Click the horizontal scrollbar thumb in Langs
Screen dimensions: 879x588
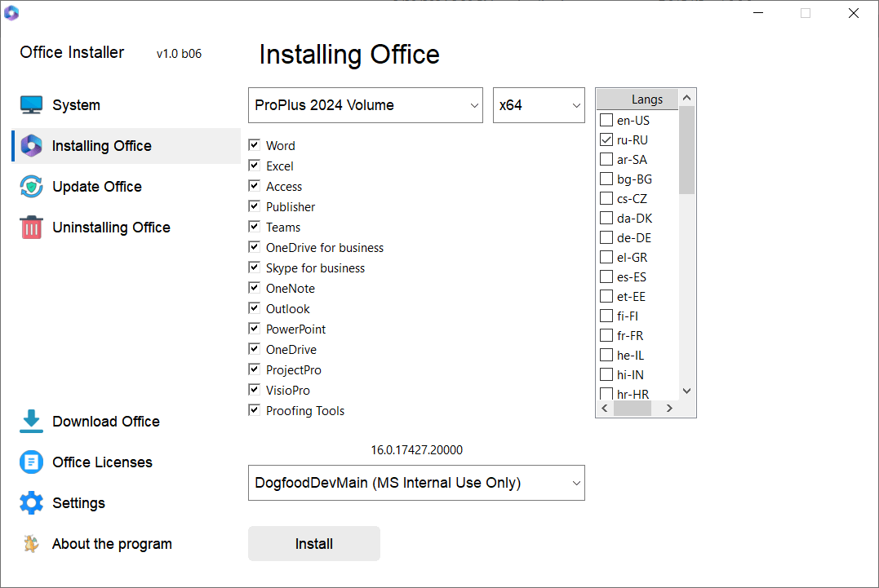(633, 409)
